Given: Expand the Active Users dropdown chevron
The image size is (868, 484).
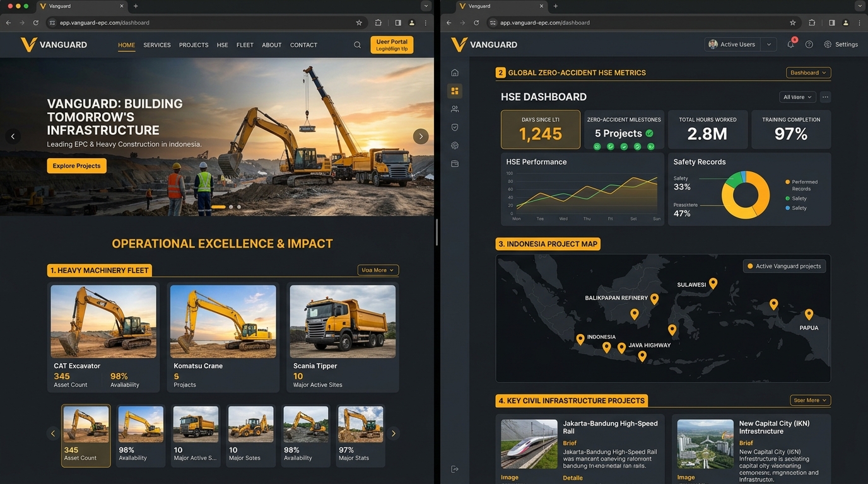Looking at the screenshot, I should [x=768, y=45].
